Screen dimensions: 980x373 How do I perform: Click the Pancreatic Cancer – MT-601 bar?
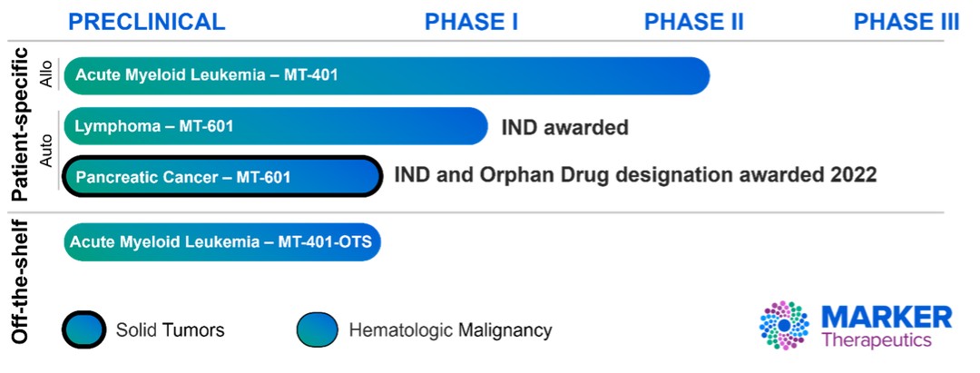point(220,176)
